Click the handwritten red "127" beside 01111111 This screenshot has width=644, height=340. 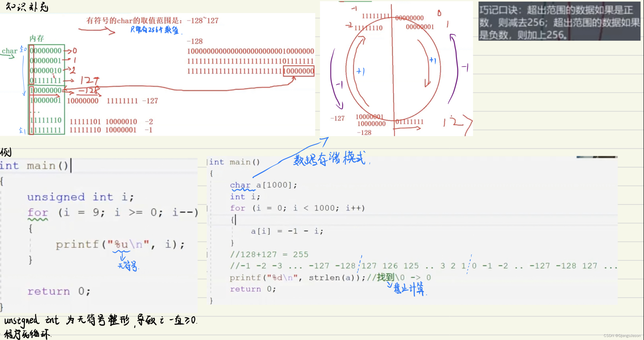[x=90, y=80]
